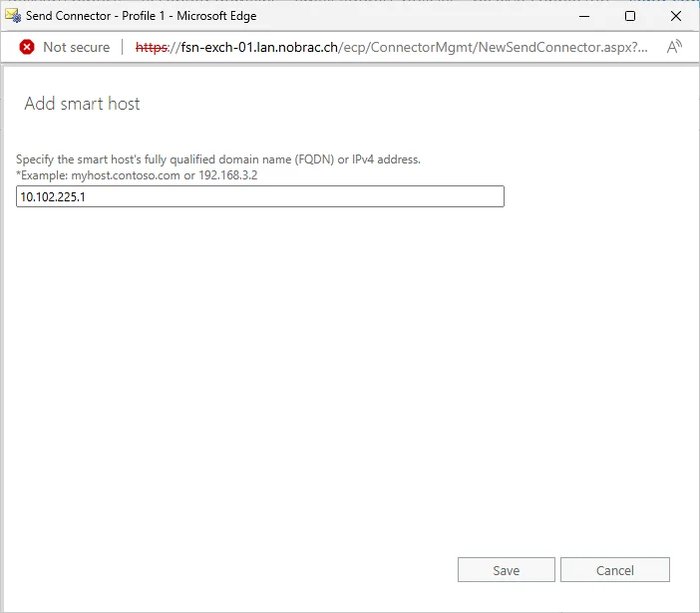This screenshot has width=700, height=613.
Task: Click the Send Connector - Profile 1 window title
Action: [95, 16]
